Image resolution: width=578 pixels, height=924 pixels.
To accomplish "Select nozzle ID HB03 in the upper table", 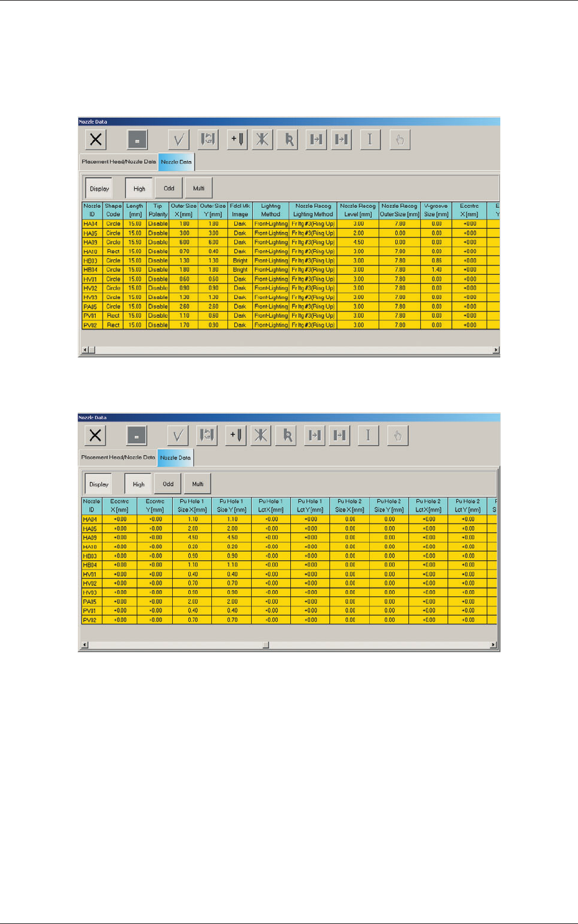I will coord(92,261).
